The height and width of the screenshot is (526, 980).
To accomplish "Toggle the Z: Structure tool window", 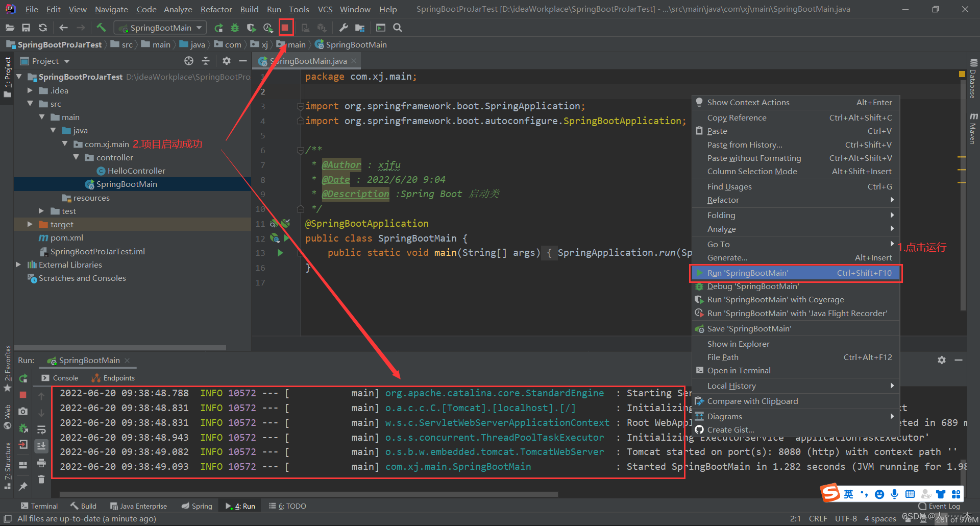I will click(x=7, y=465).
